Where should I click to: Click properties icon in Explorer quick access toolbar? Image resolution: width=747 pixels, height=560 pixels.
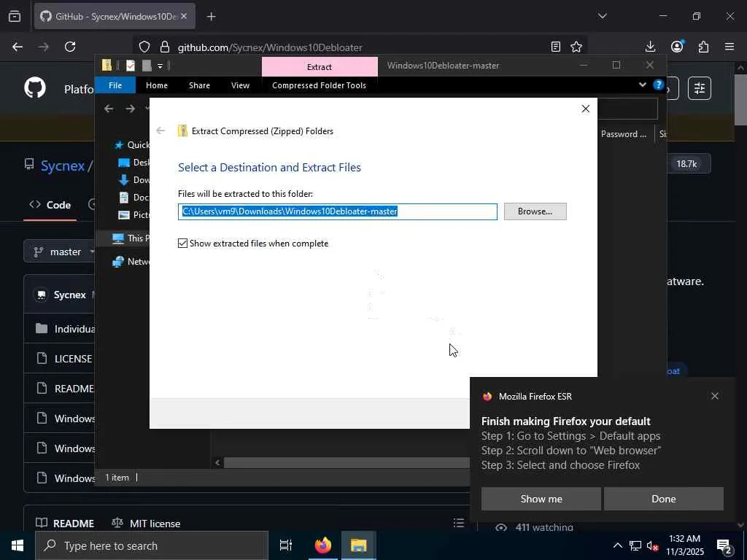pos(130,66)
